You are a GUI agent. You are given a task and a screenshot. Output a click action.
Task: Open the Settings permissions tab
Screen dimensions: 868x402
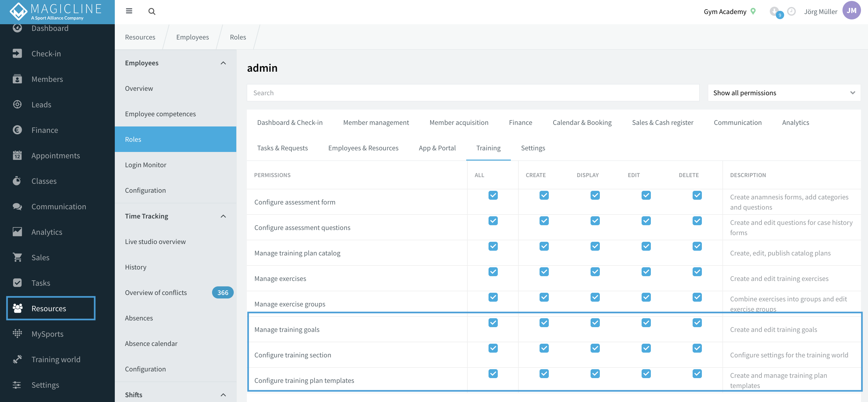point(533,148)
